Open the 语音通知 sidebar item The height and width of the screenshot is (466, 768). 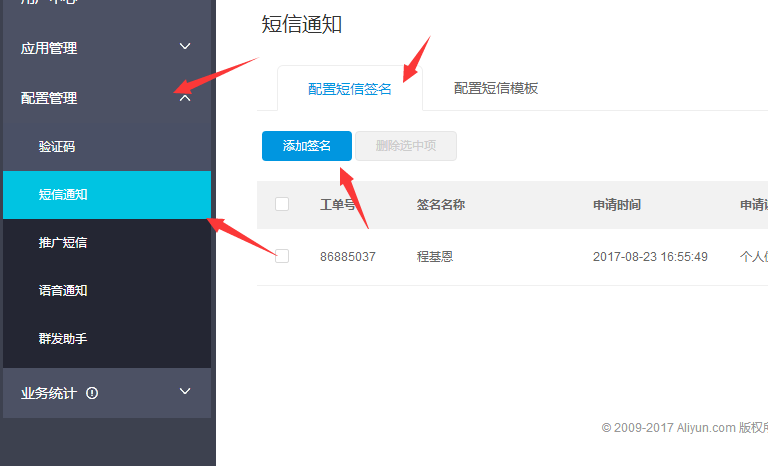click(63, 291)
